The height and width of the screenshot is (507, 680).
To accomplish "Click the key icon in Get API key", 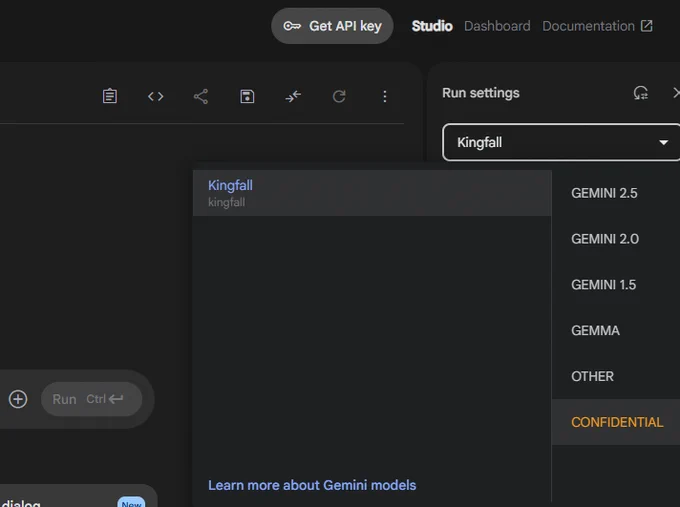I will pos(292,26).
